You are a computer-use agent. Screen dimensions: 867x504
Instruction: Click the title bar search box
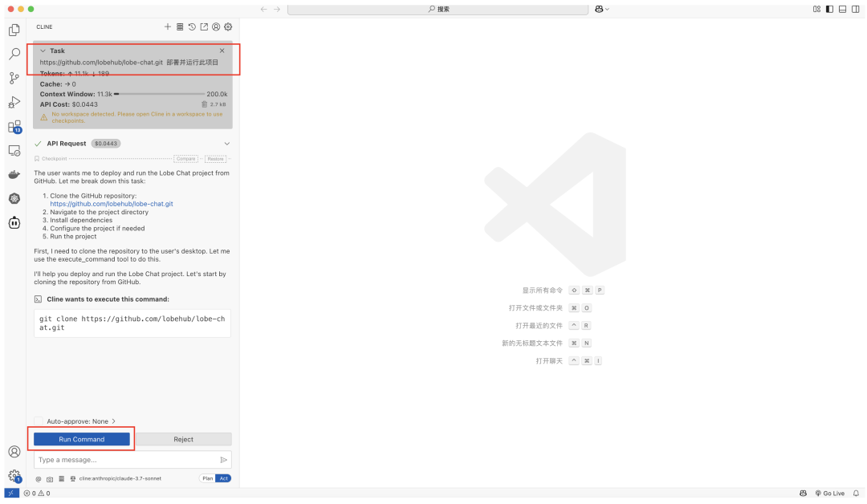[x=438, y=9]
